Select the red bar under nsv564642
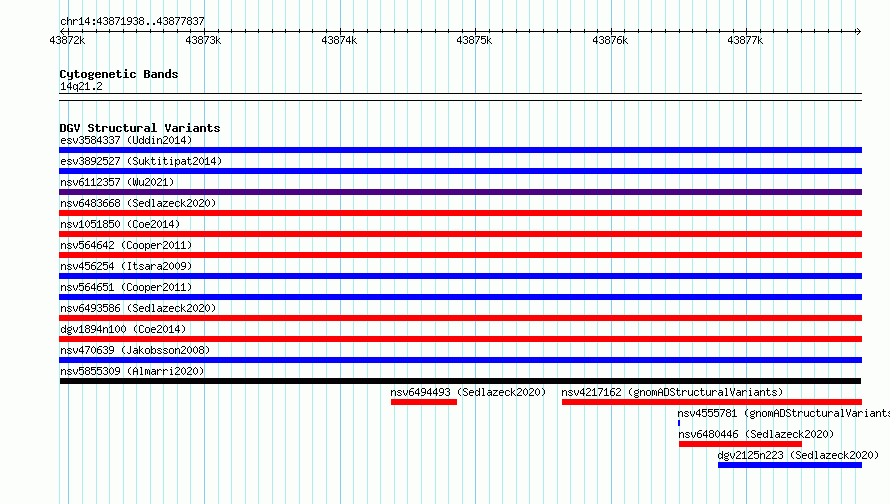This screenshot has height=504, width=890. click(x=460, y=255)
